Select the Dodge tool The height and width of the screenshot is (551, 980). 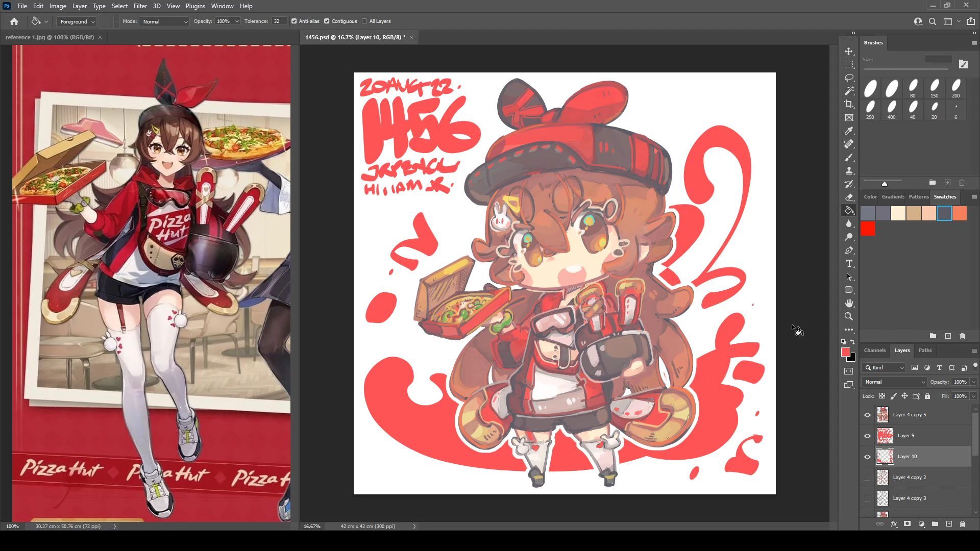pos(849,237)
